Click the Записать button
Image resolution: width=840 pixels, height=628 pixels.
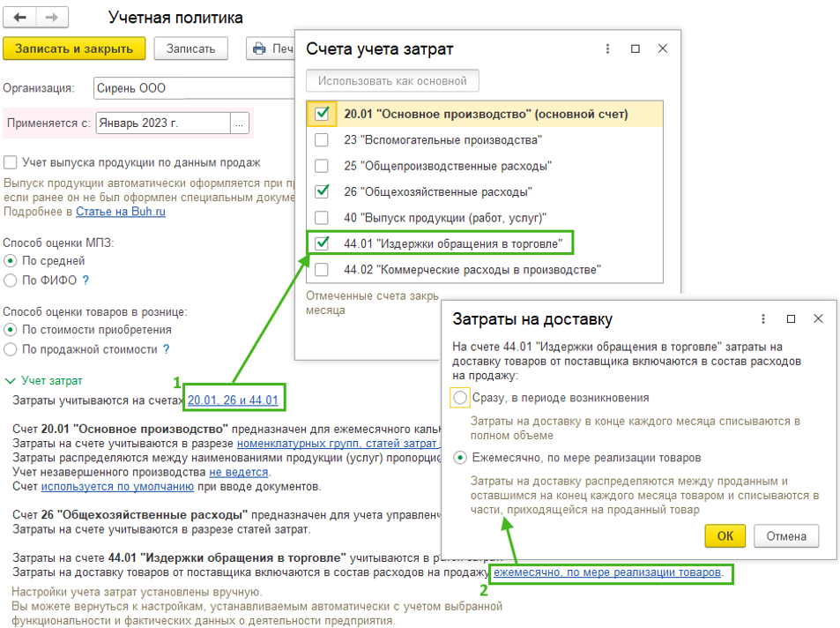click(x=190, y=49)
